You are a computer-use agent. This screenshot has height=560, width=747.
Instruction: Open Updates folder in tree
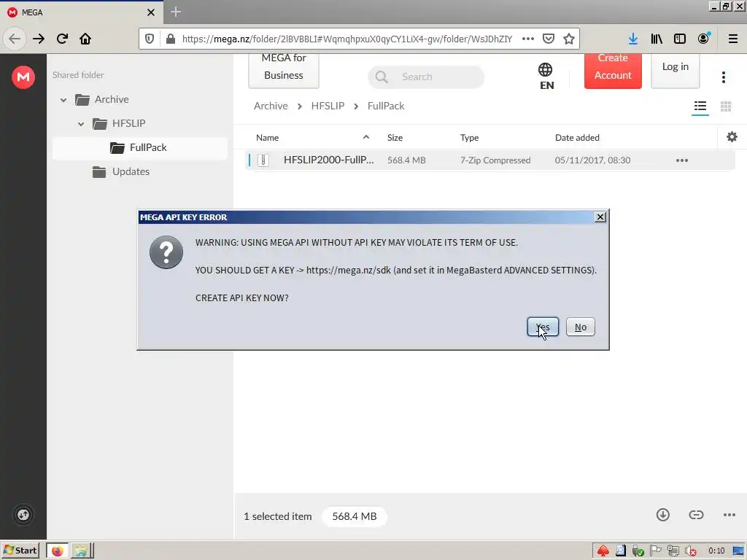[x=131, y=171]
